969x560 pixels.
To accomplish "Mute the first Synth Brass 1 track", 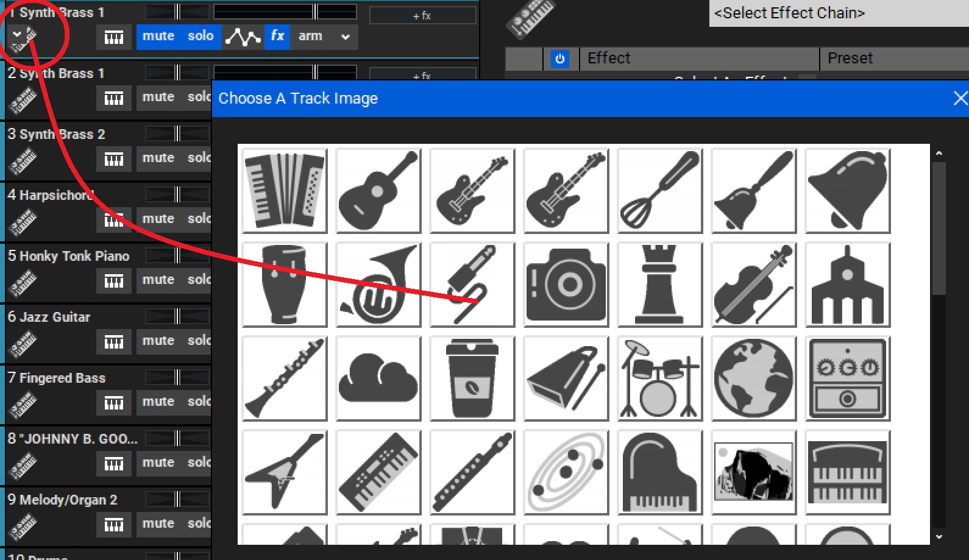I will click(158, 36).
